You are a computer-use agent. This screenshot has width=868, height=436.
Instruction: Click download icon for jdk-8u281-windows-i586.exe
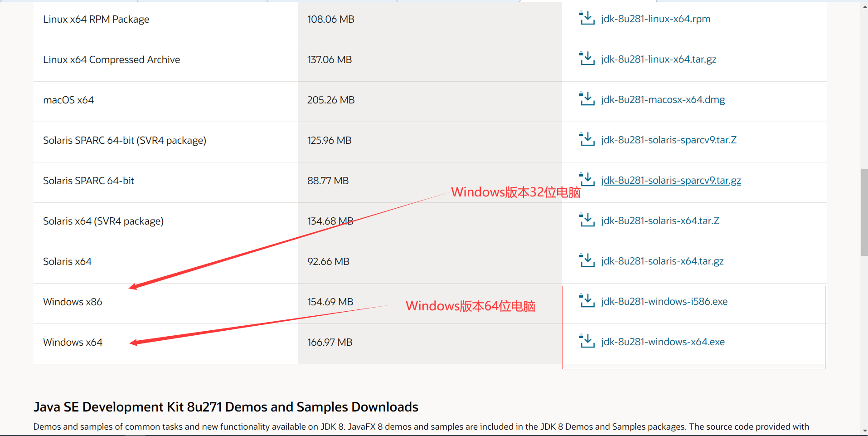(x=587, y=301)
